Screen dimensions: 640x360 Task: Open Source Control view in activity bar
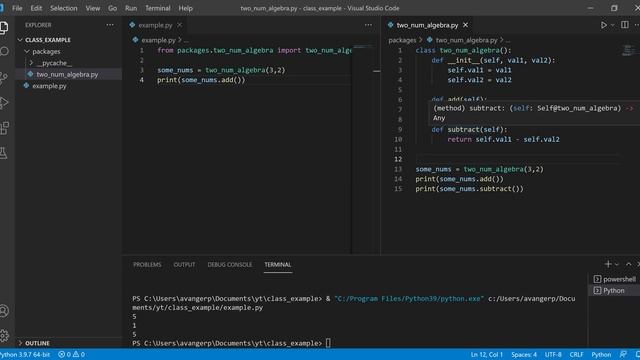coord(4,78)
